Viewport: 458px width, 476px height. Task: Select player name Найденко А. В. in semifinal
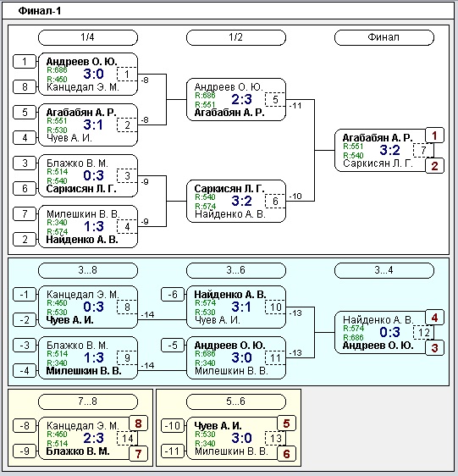tap(230, 214)
